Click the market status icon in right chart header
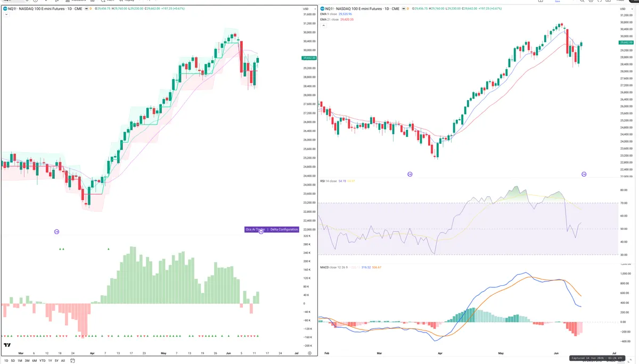 click(403, 9)
